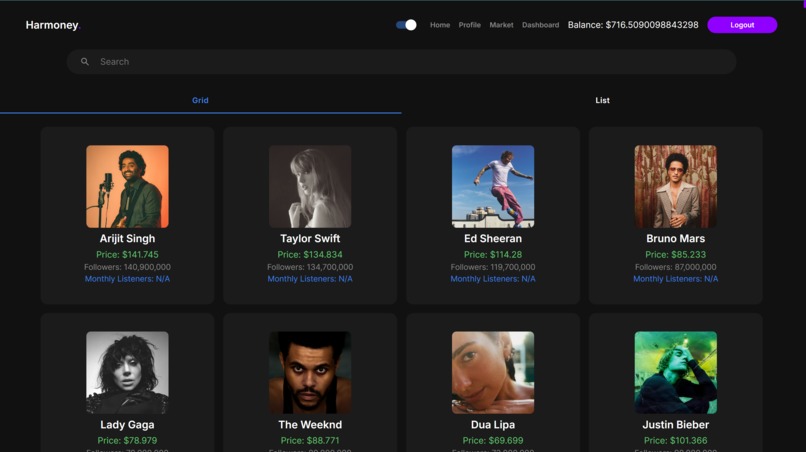Click Price: $101.366 on Justin Bieber card
This screenshot has width=806, height=452.
pos(675,441)
